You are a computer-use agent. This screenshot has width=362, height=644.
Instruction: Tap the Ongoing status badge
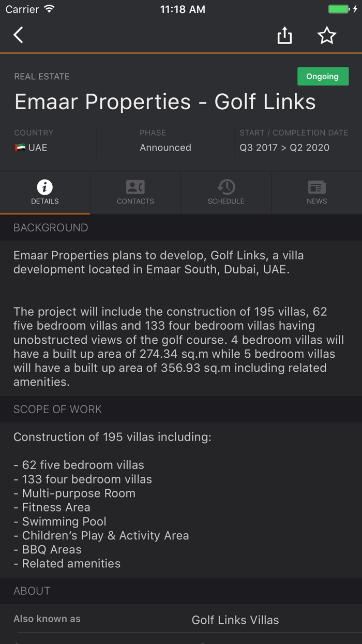(x=323, y=76)
